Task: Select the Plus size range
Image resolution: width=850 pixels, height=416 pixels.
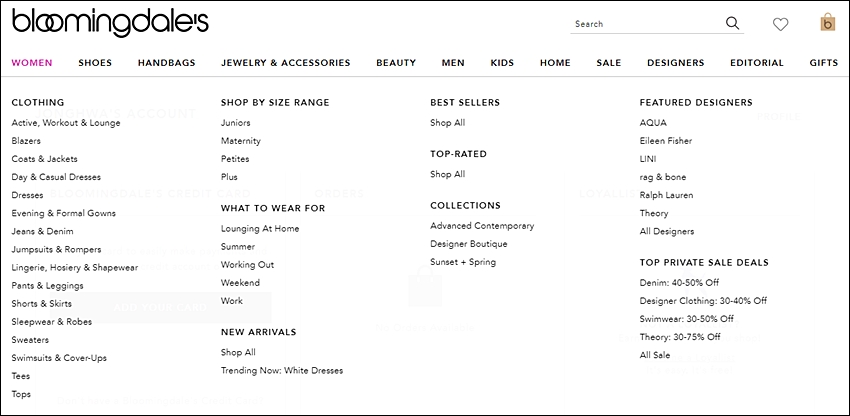Action: [229, 177]
